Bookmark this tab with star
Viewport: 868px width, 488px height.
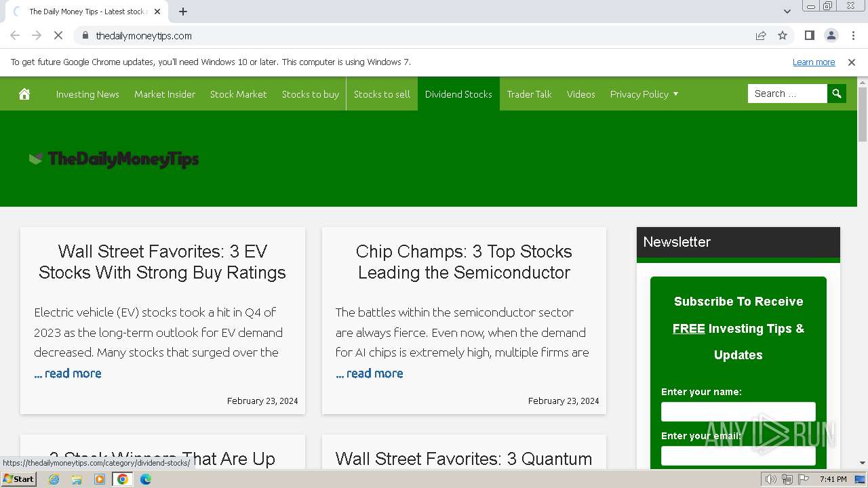[783, 36]
